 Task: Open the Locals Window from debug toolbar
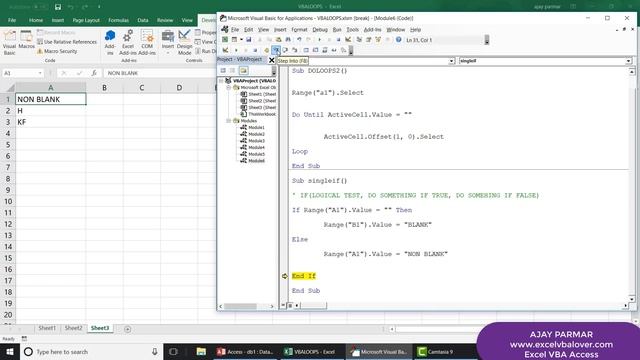coord(306,50)
